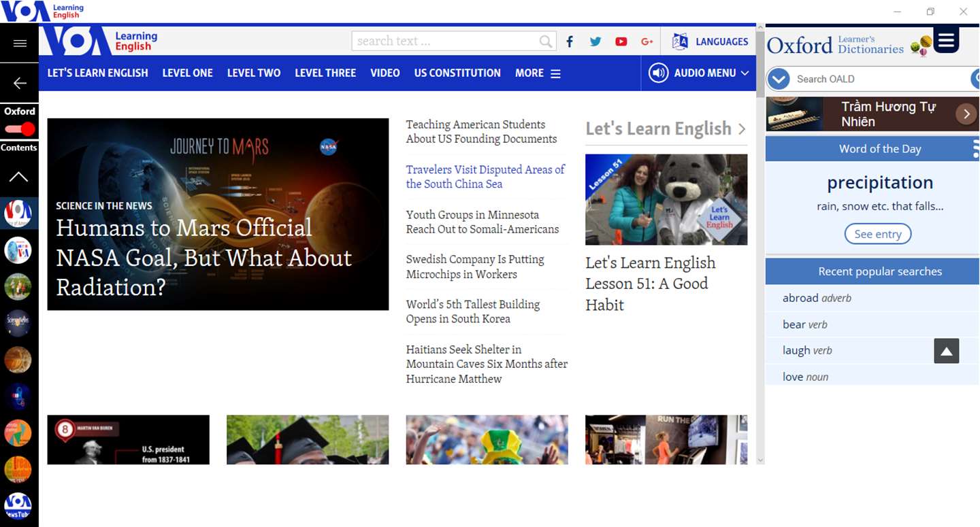The image size is (980, 527).
Task: Open the graduation caps thumbnail
Action: (x=308, y=440)
